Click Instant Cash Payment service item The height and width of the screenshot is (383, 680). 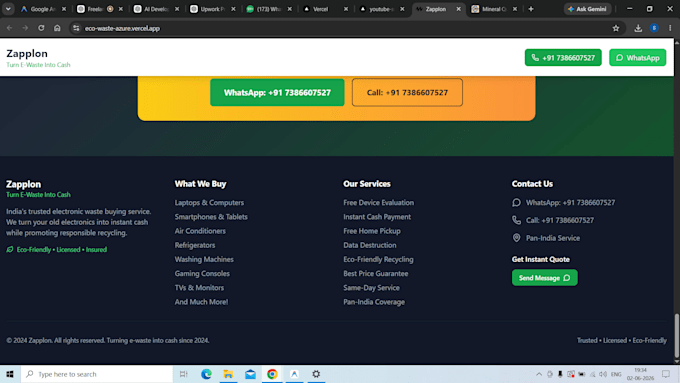coord(377,217)
